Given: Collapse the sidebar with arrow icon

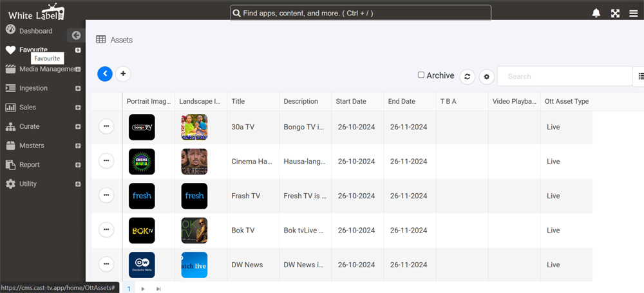Looking at the screenshot, I should 76,36.
